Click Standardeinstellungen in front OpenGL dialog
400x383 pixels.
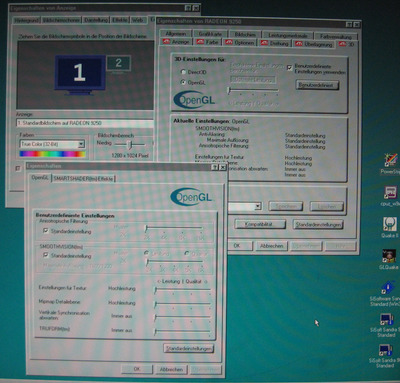pos(189,348)
